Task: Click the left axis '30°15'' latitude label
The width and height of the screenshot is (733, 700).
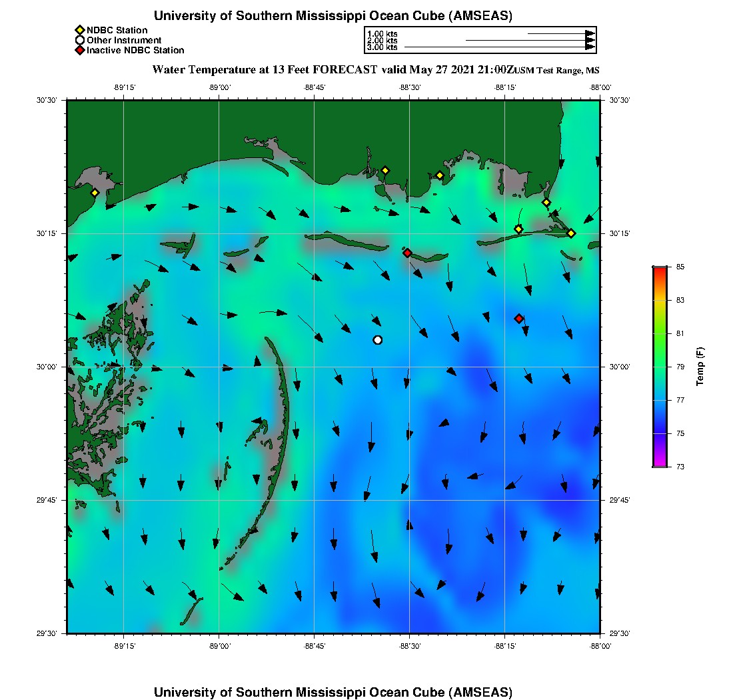Action: (x=47, y=233)
